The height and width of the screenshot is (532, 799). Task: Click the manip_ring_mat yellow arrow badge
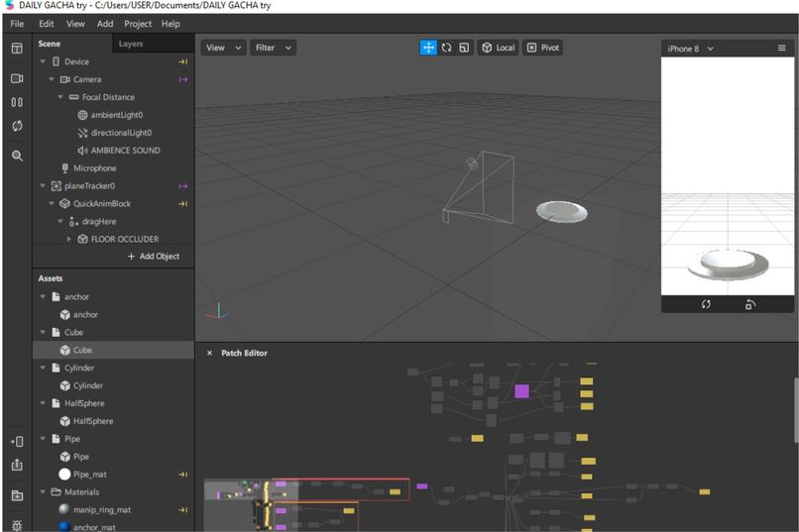point(183,509)
